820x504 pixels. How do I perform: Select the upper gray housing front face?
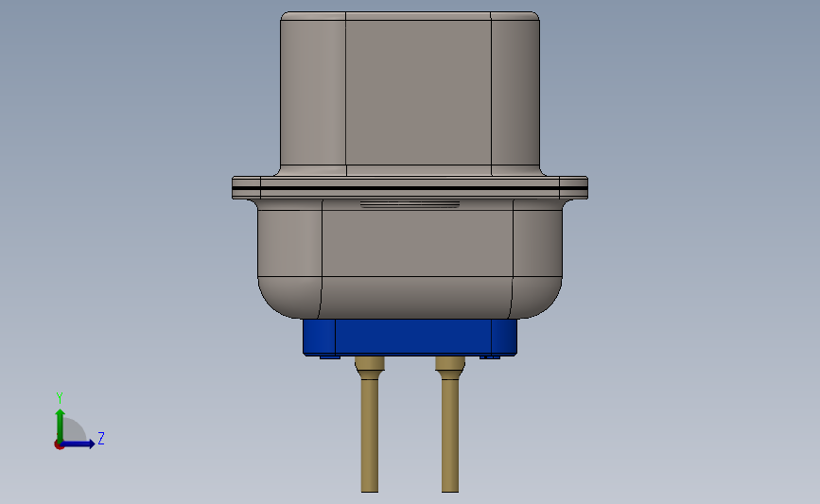pyautogui.click(x=418, y=93)
